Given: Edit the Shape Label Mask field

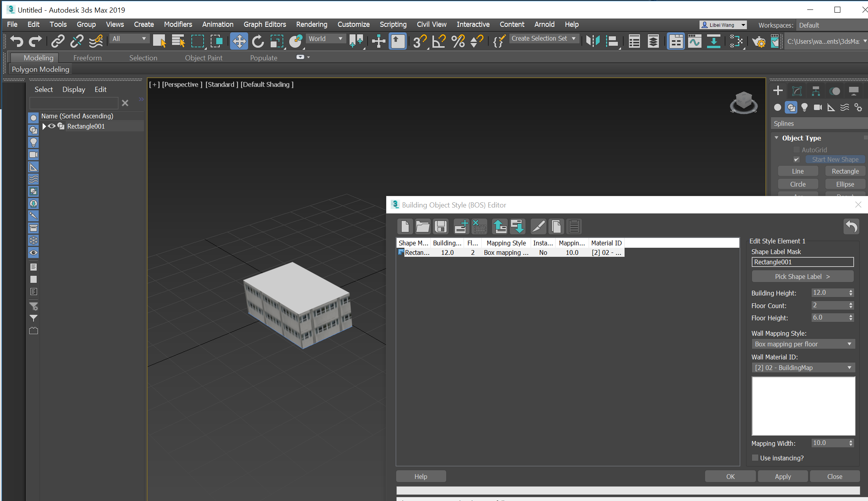Looking at the screenshot, I should [802, 262].
